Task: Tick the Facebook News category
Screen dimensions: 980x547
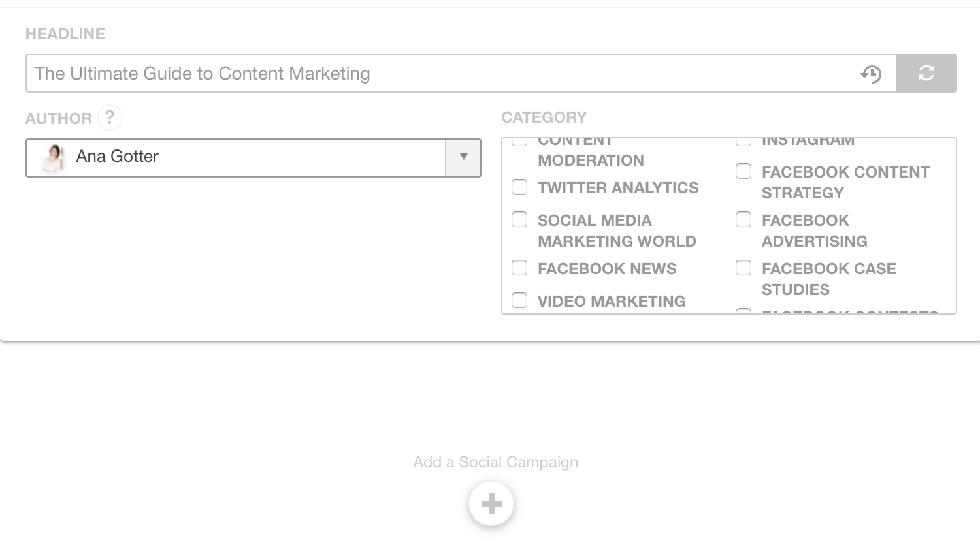Action: pos(519,268)
